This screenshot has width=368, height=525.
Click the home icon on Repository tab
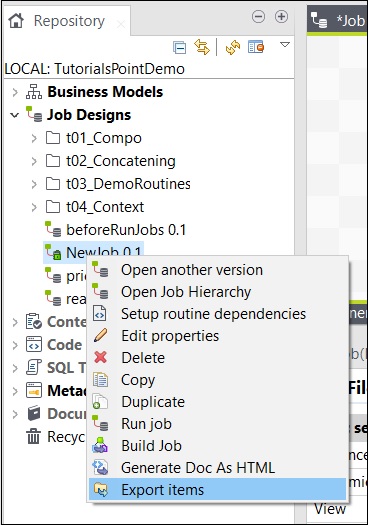point(16,21)
